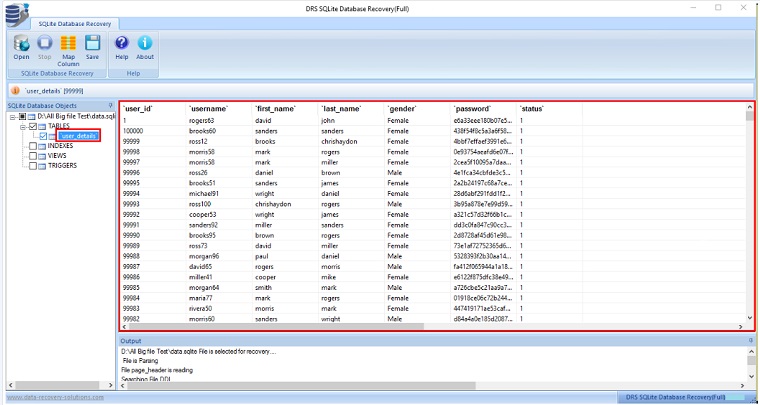Select the username cell maria77
The image size is (760, 405).
coord(201,298)
